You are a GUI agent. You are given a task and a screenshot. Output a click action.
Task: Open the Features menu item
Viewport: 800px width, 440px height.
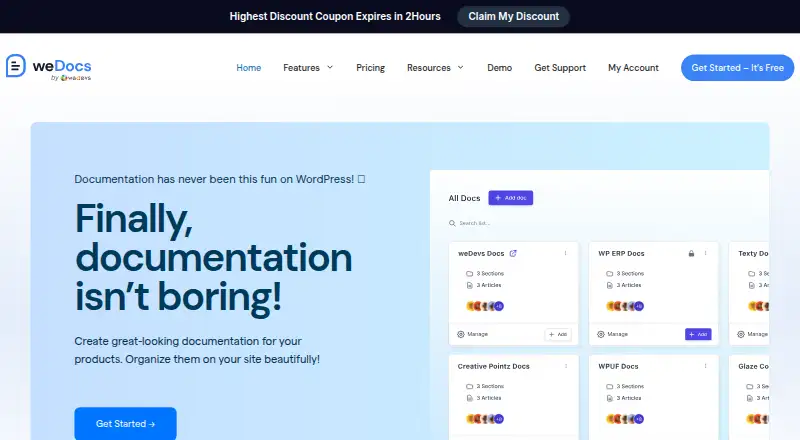301,68
